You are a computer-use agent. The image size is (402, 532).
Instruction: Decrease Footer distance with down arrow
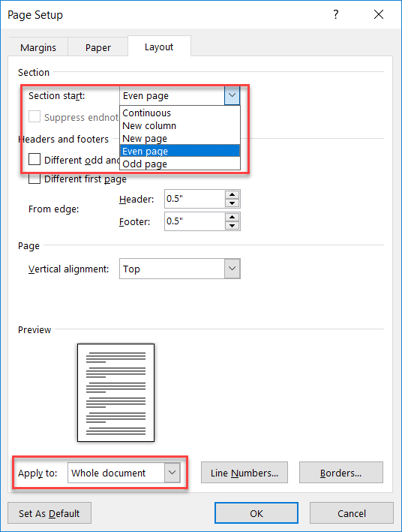[x=232, y=226]
